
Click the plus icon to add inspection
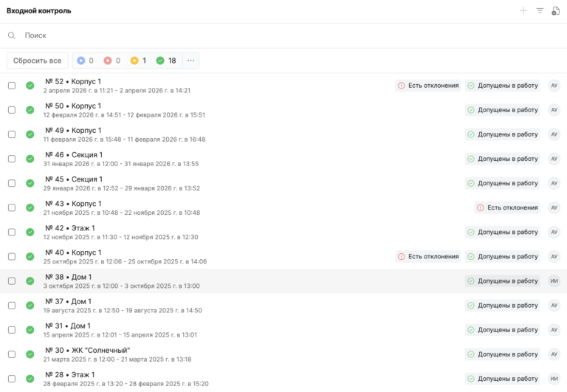tap(523, 11)
